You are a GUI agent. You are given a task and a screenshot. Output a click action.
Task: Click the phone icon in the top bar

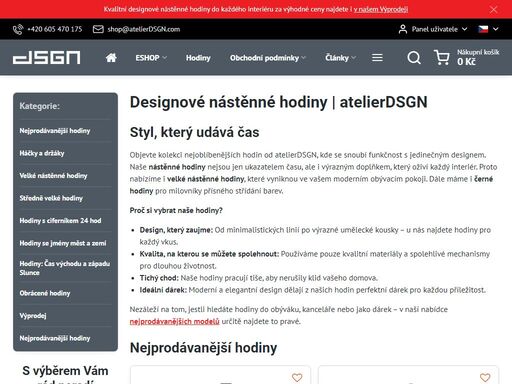[x=18, y=29]
